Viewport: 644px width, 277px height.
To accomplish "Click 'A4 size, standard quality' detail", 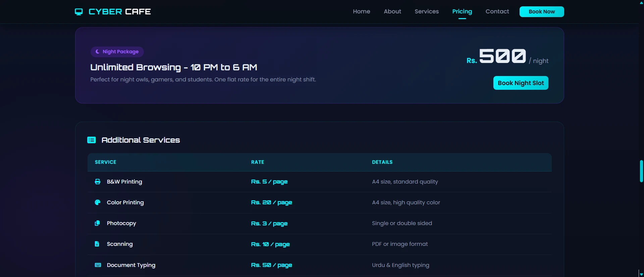I will 405,182.
